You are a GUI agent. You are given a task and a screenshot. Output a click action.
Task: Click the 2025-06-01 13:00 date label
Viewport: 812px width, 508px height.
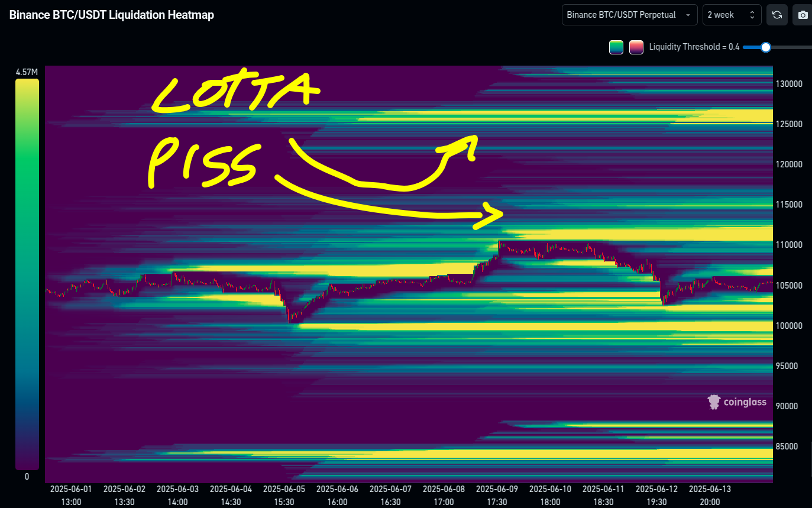click(71, 496)
